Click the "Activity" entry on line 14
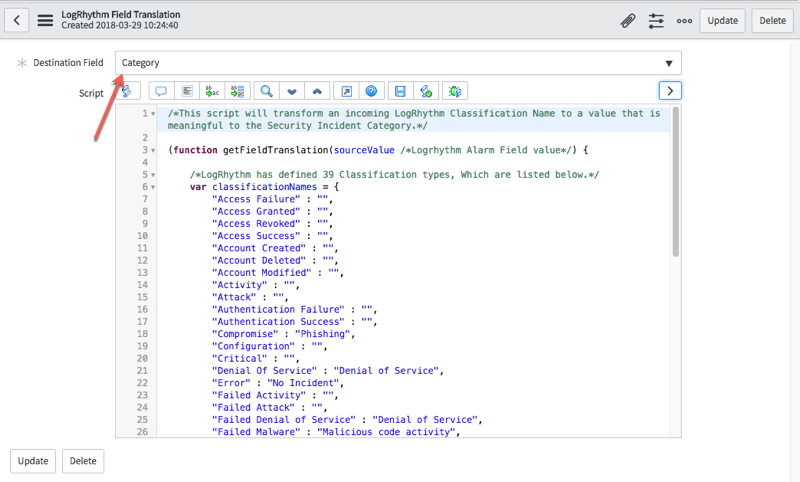Viewport: 800px width, 482px height. pyautogui.click(x=256, y=285)
